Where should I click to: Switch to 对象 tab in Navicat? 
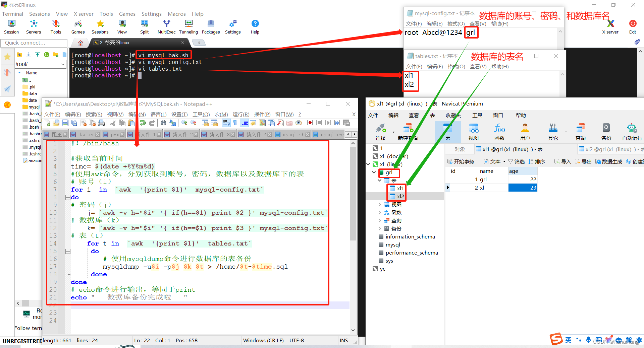pos(460,149)
